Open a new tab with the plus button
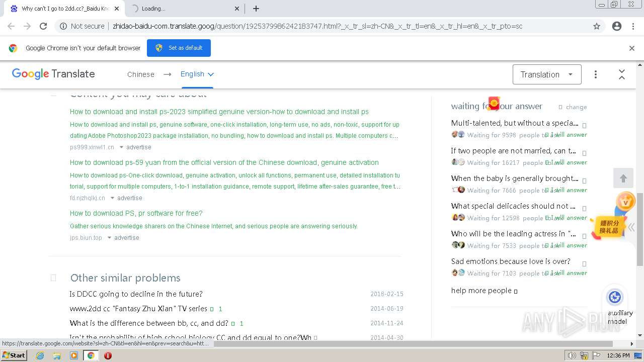The width and height of the screenshot is (644, 362). (256, 9)
